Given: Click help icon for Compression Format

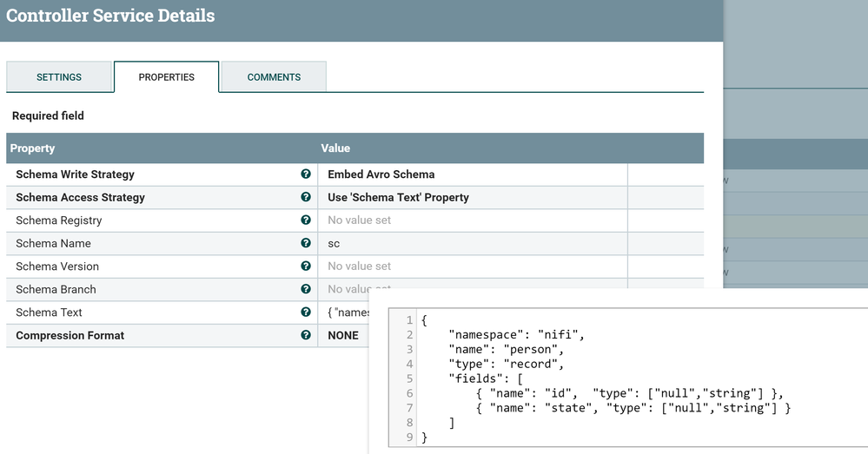Looking at the screenshot, I should pos(306,335).
